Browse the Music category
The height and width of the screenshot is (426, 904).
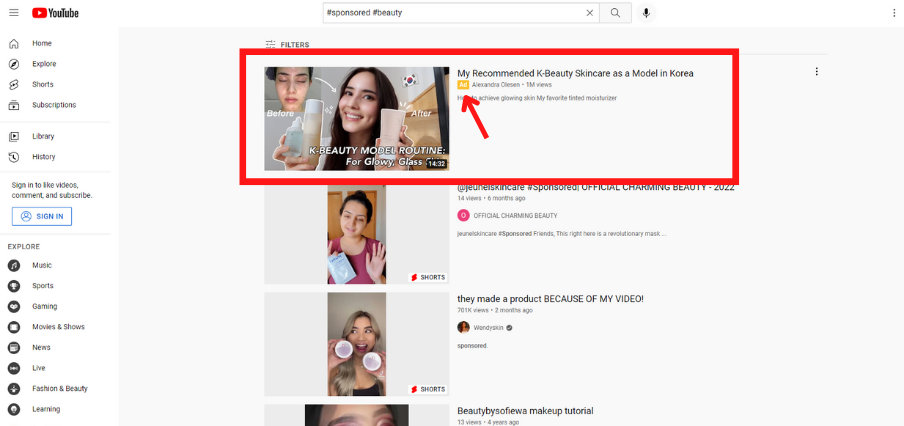(x=41, y=266)
